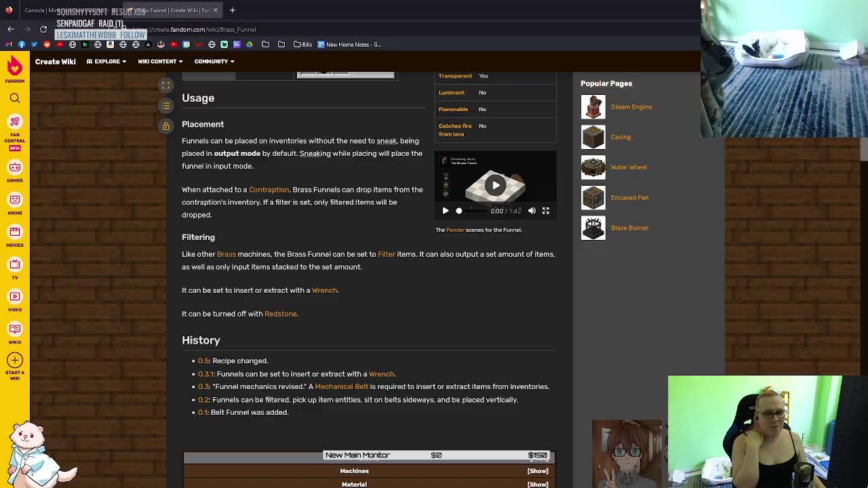The width and height of the screenshot is (868, 488).
Task: Open version 0.3.1 history link
Action: click(x=205, y=373)
